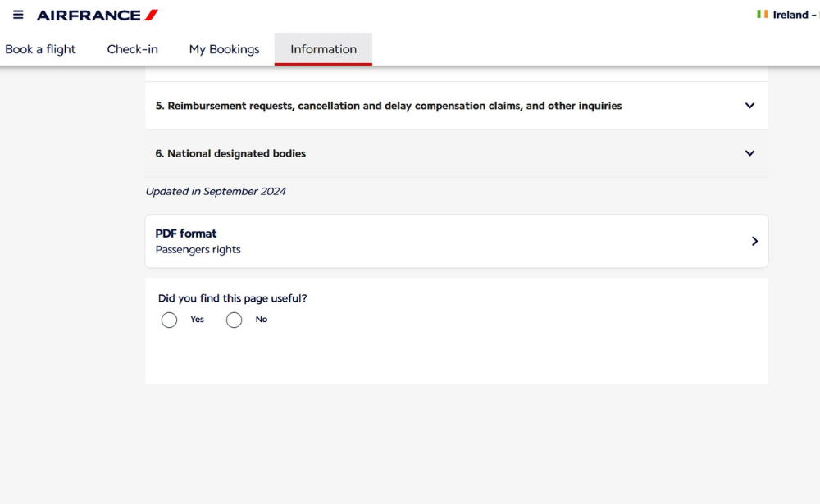Open the My Bookings tab
This screenshot has height=504, width=820.
[x=224, y=49]
